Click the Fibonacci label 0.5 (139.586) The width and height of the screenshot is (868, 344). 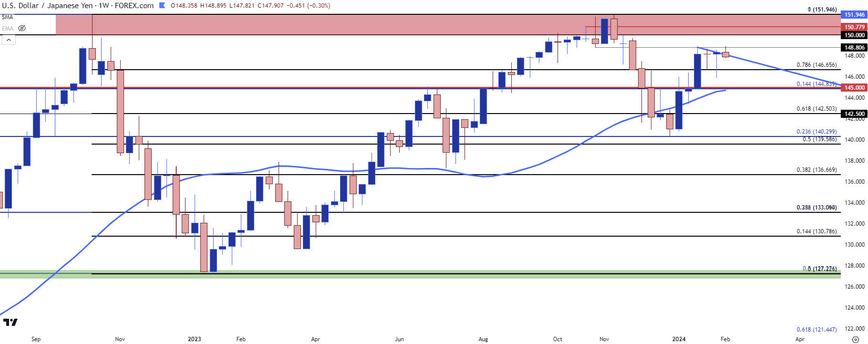click(x=819, y=139)
